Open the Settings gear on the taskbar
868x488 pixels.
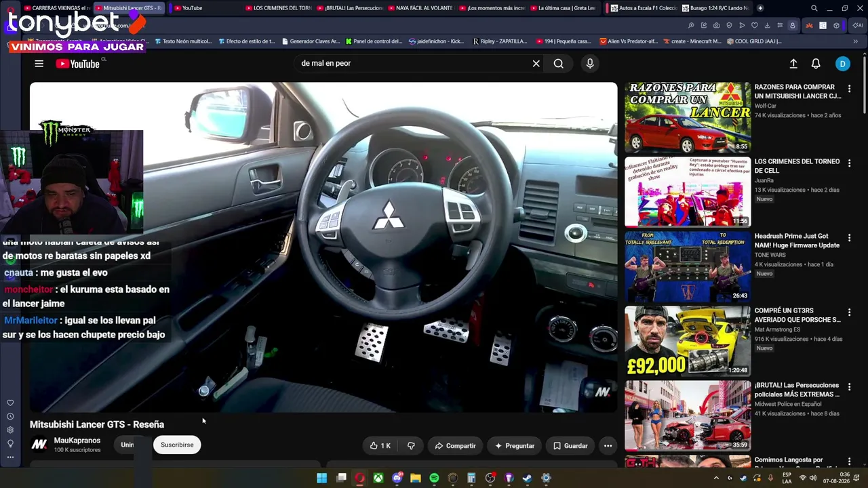pyautogui.click(x=546, y=478)
